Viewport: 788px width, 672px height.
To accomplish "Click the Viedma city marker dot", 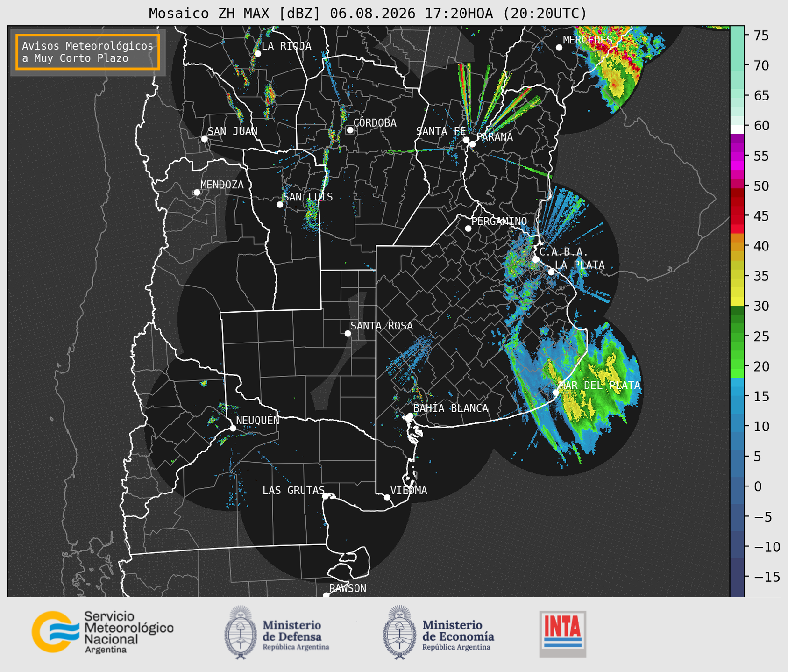I will point(387,497).
